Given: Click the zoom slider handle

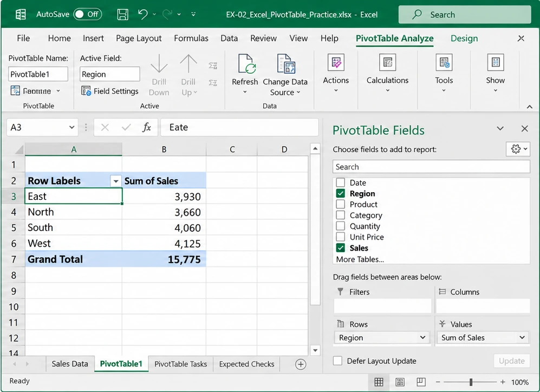Looking at the screenshot, I should (471, 382).
